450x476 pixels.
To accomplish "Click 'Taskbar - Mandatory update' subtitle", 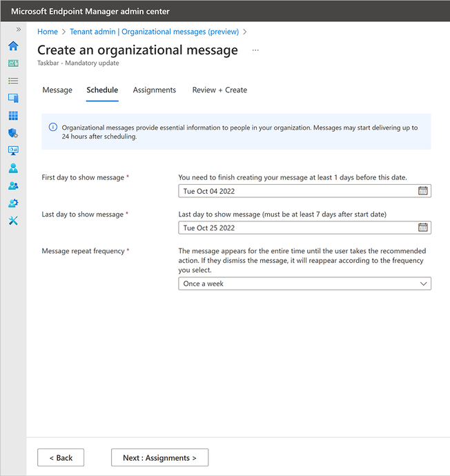I will tap(78, 63).
